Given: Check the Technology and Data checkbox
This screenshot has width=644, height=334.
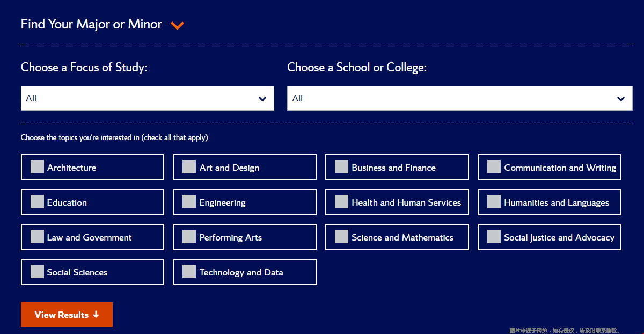Looking at the screenshot, I should pyautogui.click(x=189, y=272).
